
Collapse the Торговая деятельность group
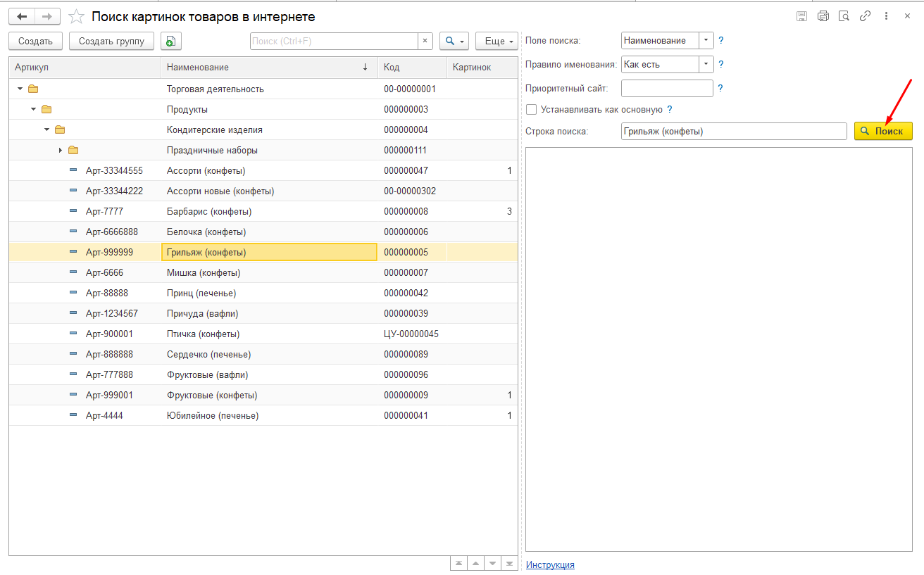pos(20,89)
